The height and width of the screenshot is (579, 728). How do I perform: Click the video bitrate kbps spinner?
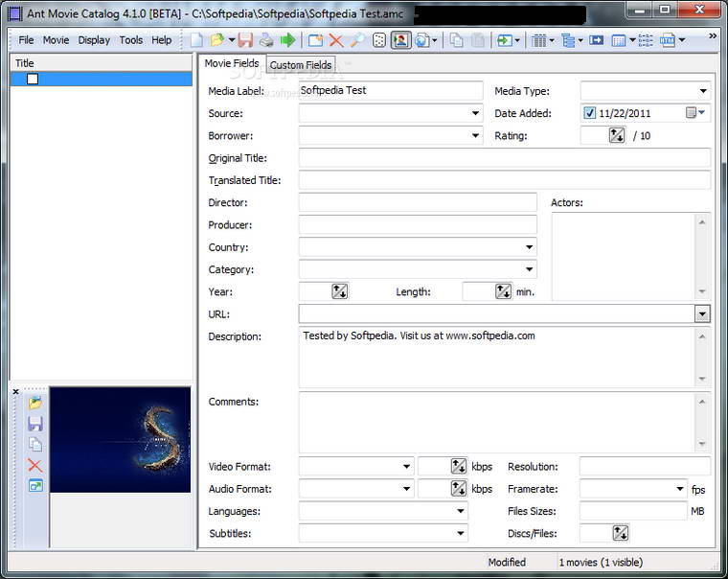(x=459, y=466)
